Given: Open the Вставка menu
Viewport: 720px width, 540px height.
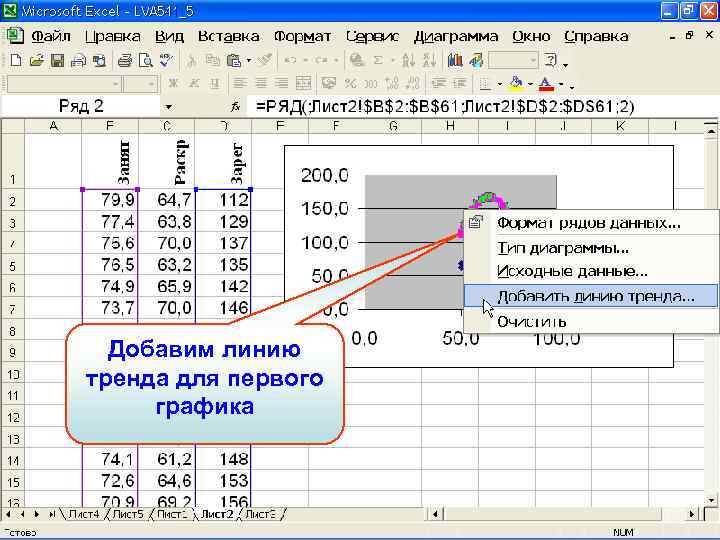Looking at the screenshot, I should click(x=228, y=36).
